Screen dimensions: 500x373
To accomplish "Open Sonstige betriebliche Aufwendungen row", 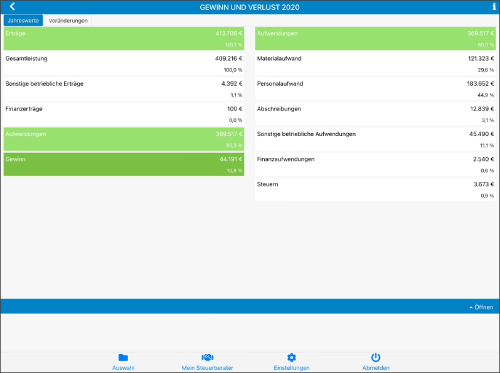I will [375, 139].
